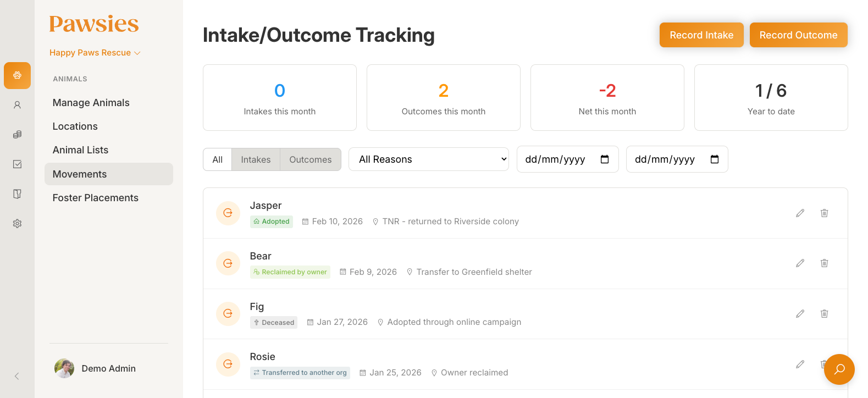Edit Jasper's movement record with the pencil icon
Image resolution: width=868 pixels, height=398 pixels.
click(800, 213)
